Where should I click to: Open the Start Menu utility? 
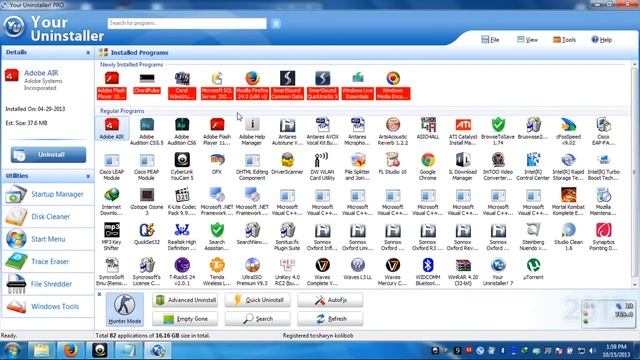point(48,239)
